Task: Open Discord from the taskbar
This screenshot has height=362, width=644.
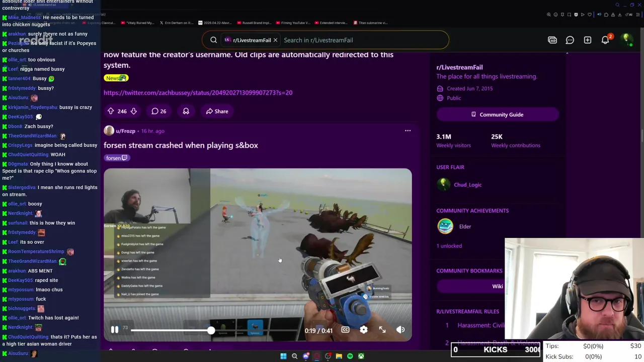Action: coord(305,356)
